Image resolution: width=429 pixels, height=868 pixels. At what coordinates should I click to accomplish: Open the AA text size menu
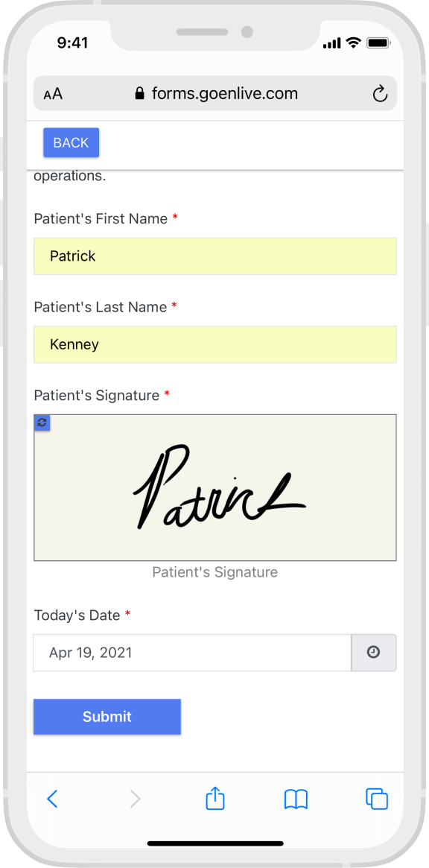coord(53,94)
